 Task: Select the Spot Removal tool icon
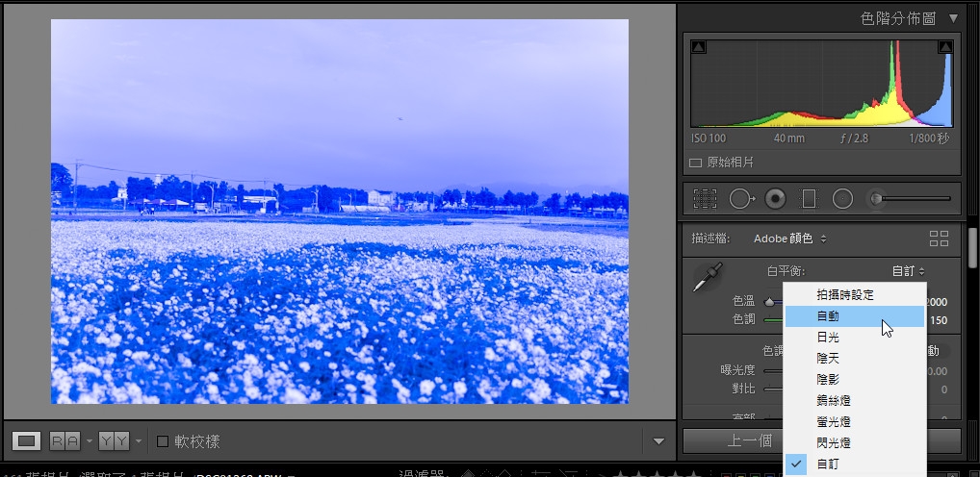point(742,198)
